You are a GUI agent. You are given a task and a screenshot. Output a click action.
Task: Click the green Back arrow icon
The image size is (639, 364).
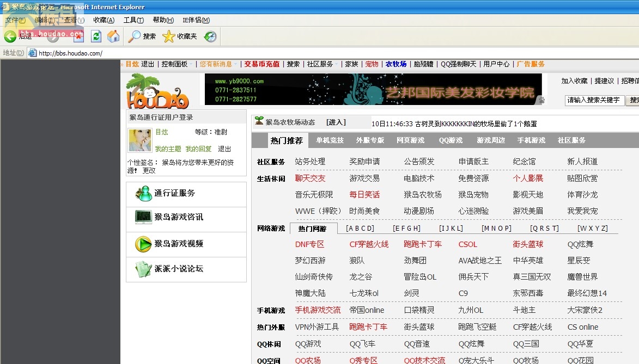click(x=10, y=36)
